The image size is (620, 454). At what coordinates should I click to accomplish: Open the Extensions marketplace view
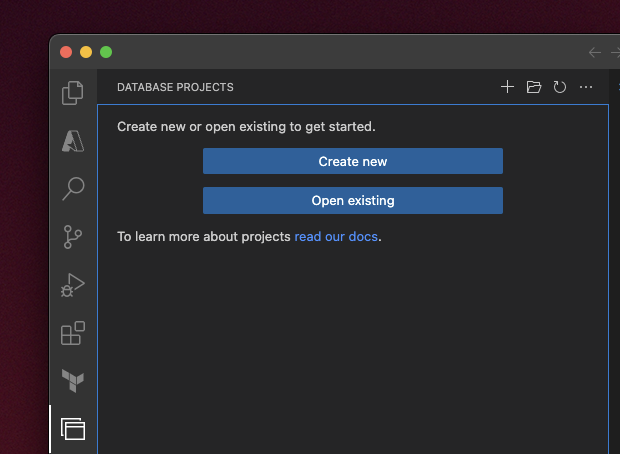[73, 333]
